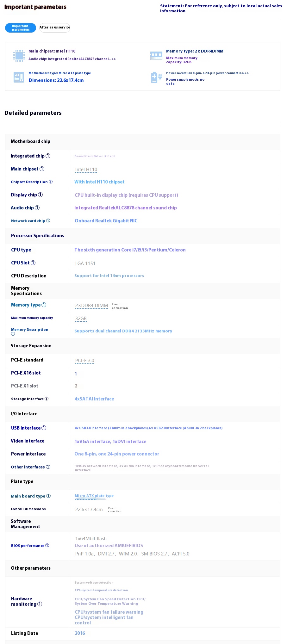Screen dimensions: 287x644
Task: Click the memory module icon beside Memory type summary
Action: 156,56
